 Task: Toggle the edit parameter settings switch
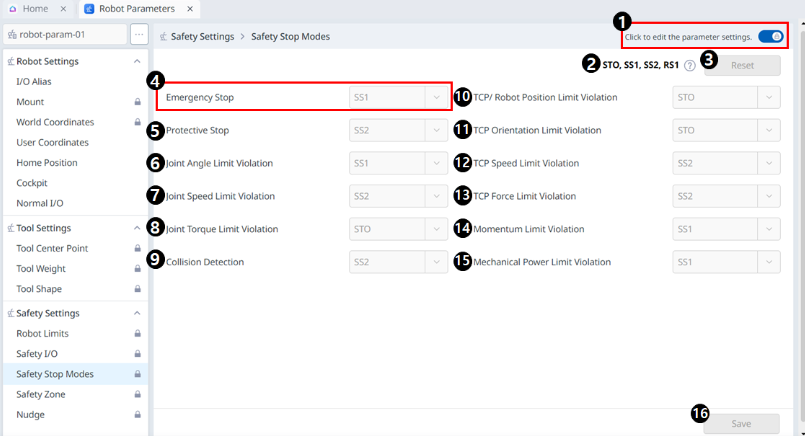770,37
